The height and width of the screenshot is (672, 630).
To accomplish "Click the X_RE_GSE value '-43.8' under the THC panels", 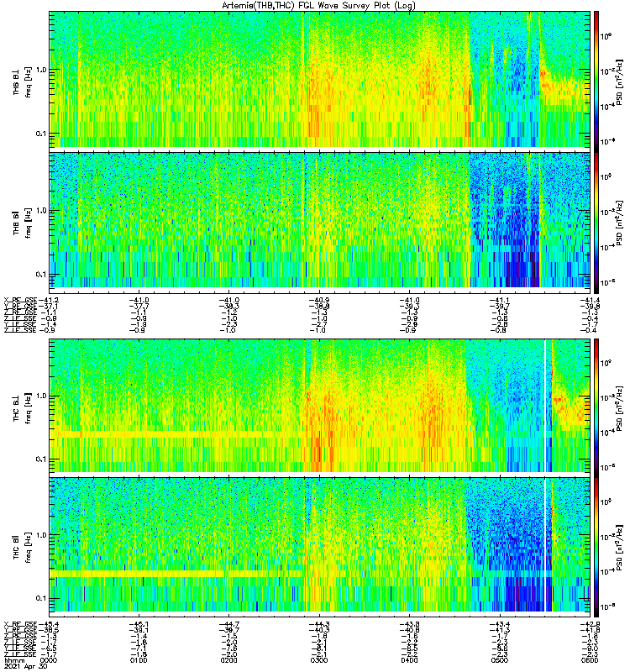I will pos(409,624).
